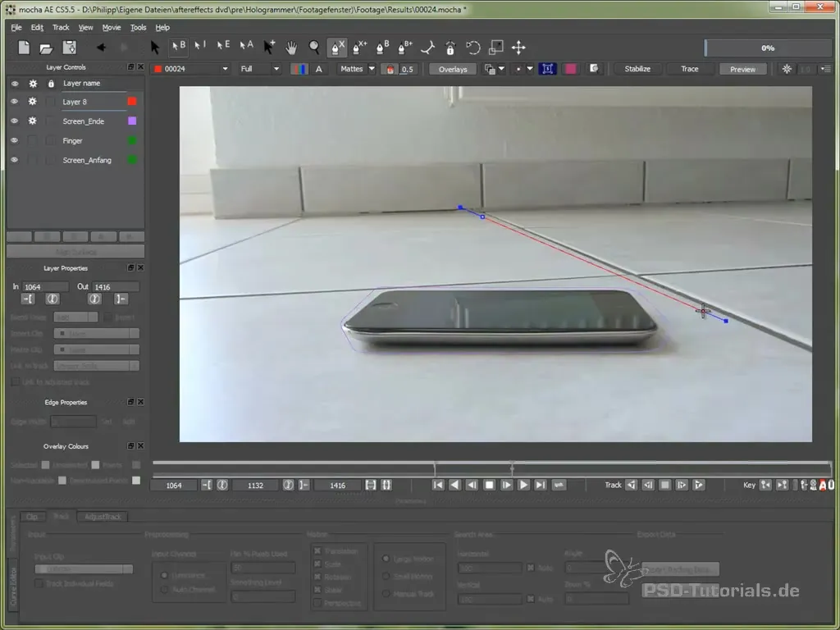Click the Preview button
This screenshot has height=630, width=840.
coord(742,69)
